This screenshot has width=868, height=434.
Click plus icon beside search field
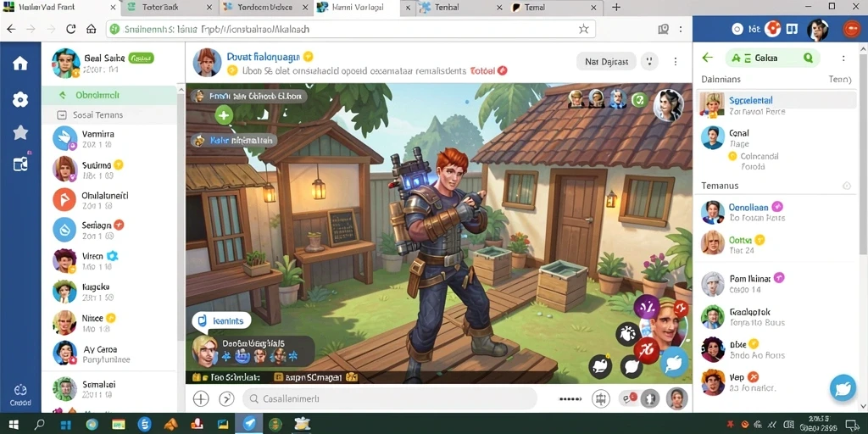[200, 398]
